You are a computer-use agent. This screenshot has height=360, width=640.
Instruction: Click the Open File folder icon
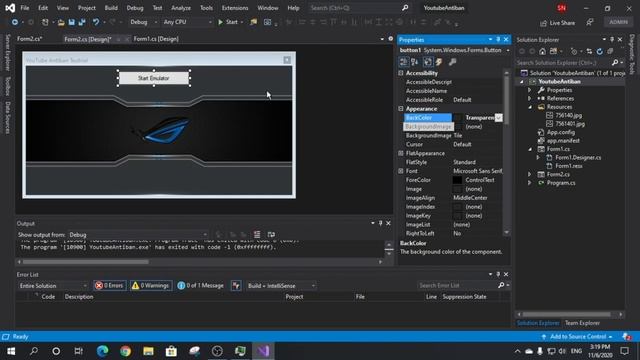(x=61, y=22)
